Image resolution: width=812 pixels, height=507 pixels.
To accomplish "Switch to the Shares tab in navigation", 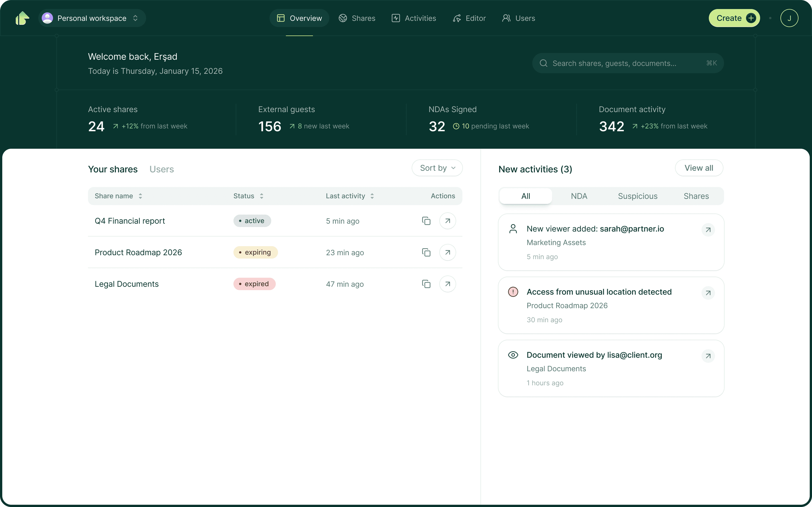I will coord(357,18).
